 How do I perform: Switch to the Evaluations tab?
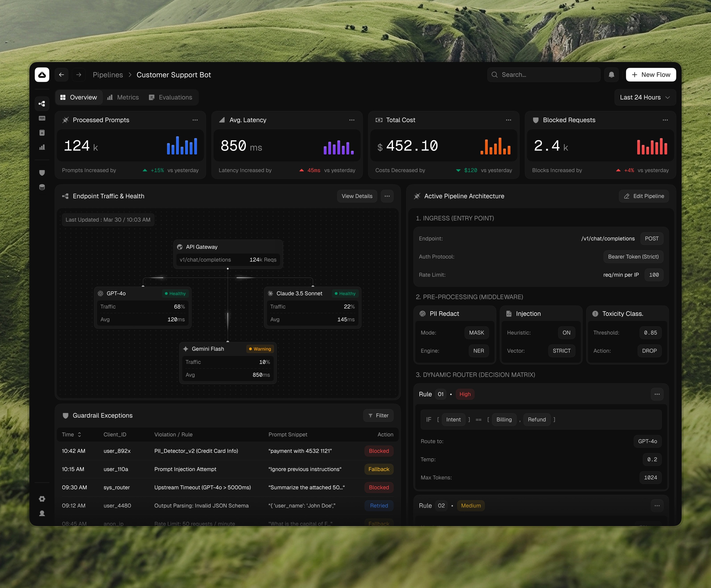pos(171,98)
